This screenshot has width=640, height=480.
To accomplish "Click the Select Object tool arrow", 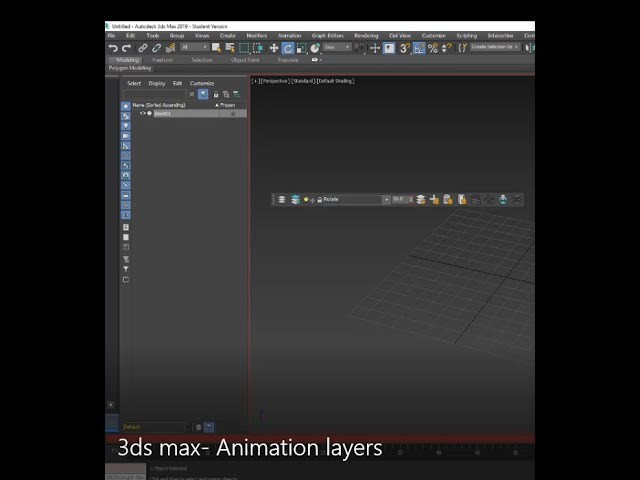I will pyautogui.click(x=216, y=48).
